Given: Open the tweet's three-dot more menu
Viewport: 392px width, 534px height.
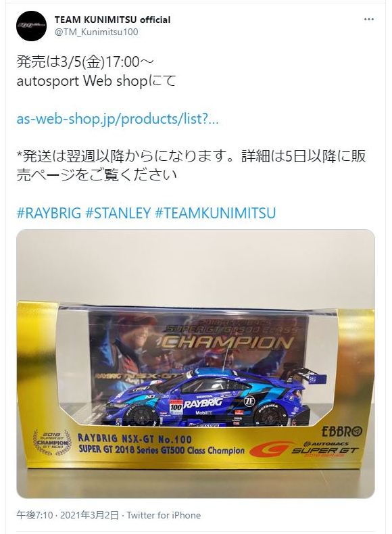Looking at the screenshot, I should (369, 20).
